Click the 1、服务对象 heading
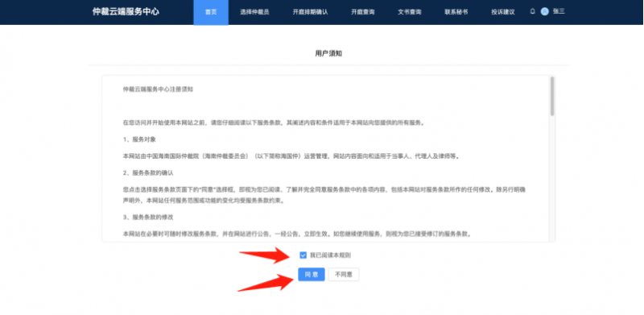The width and height of the screenshot is (644, 315). click(139, 139)
